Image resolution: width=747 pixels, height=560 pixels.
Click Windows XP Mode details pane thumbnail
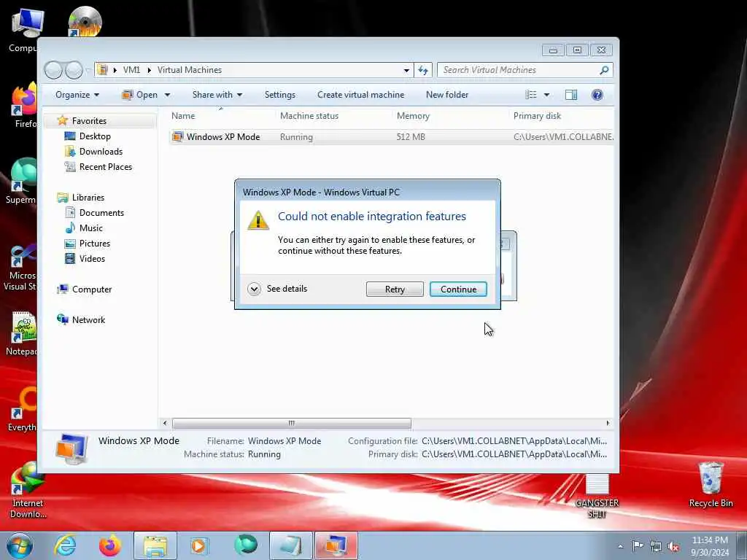point(71,448)
